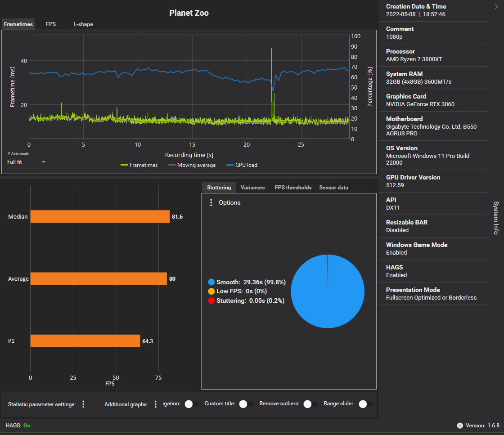Switch to the Frametimes tab

pos(18,24)
